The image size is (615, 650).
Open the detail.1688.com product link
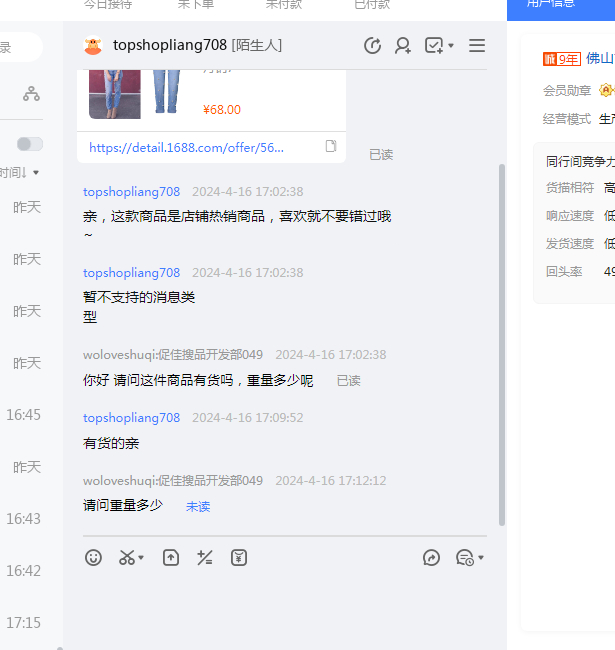187,147
